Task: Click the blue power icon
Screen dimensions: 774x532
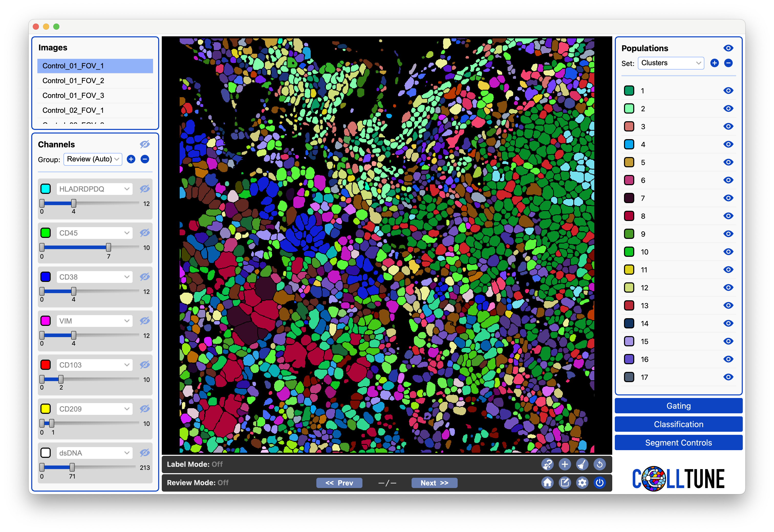Action: pos(600,483)
